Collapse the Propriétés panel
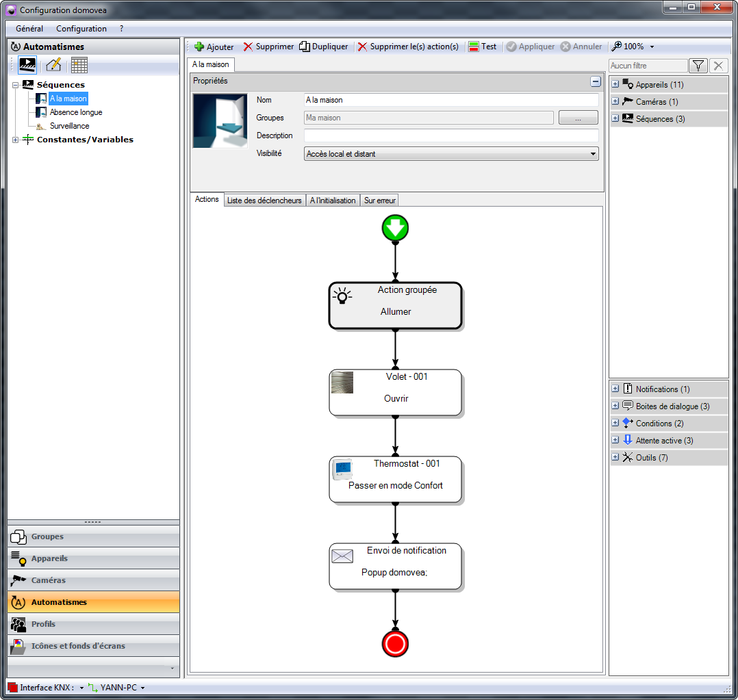 click(596, 81)
